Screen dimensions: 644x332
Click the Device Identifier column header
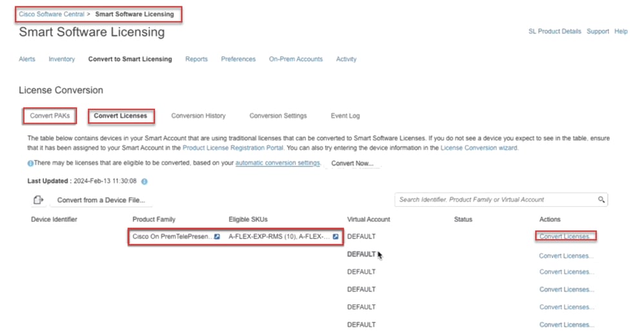[54, 219]
